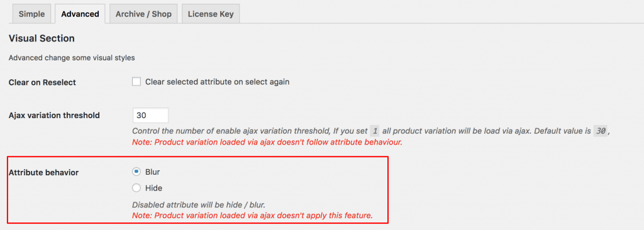Image resolution: width=644 pixels, height=230 pixels.
Task: Click the 'Clear on Reselect' setting label
Action: pos(42,82)
